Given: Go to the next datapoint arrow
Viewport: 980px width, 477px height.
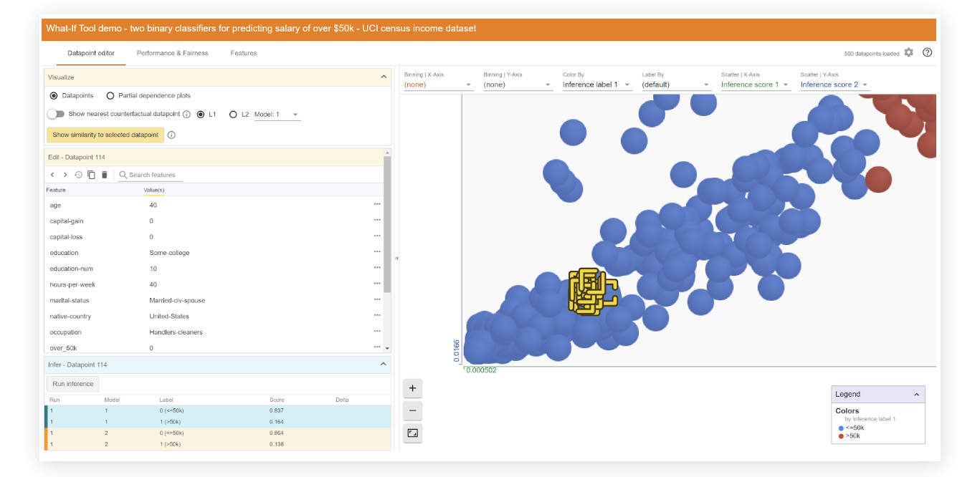Looking at the screenshot, I should coord(65,175).
